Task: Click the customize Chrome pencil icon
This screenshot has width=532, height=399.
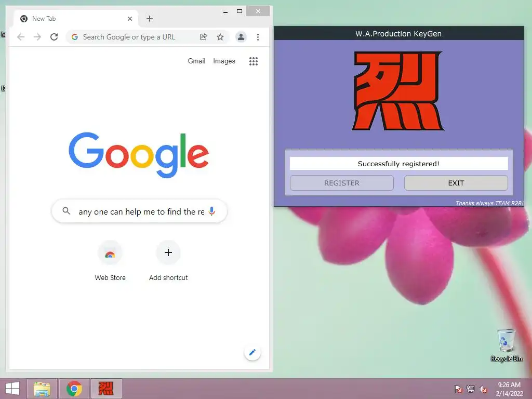Action: click(x=252, y=353)
